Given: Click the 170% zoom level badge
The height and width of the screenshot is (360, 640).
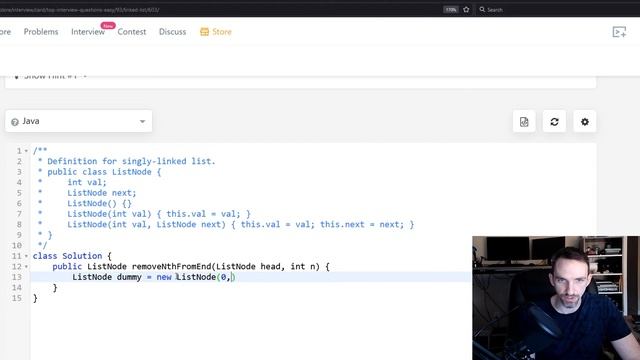Looking at the screenshot, I should 451,9.
